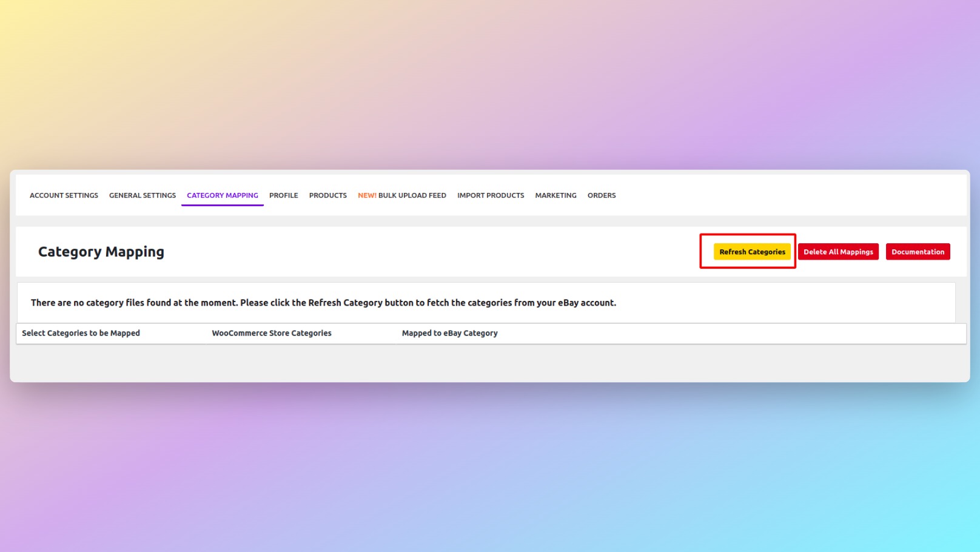The width and height of the screenshot is (980, 552).
Task: Go to the Profile tab
Action: point(284,195)
